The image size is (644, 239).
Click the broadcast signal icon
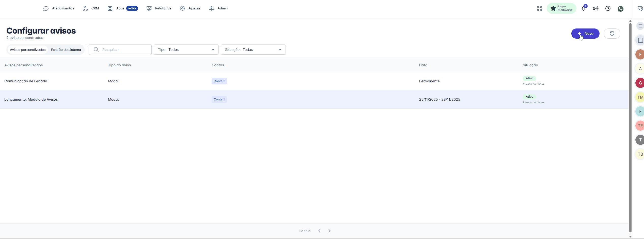pyautogui.click(x=595, y=8)
